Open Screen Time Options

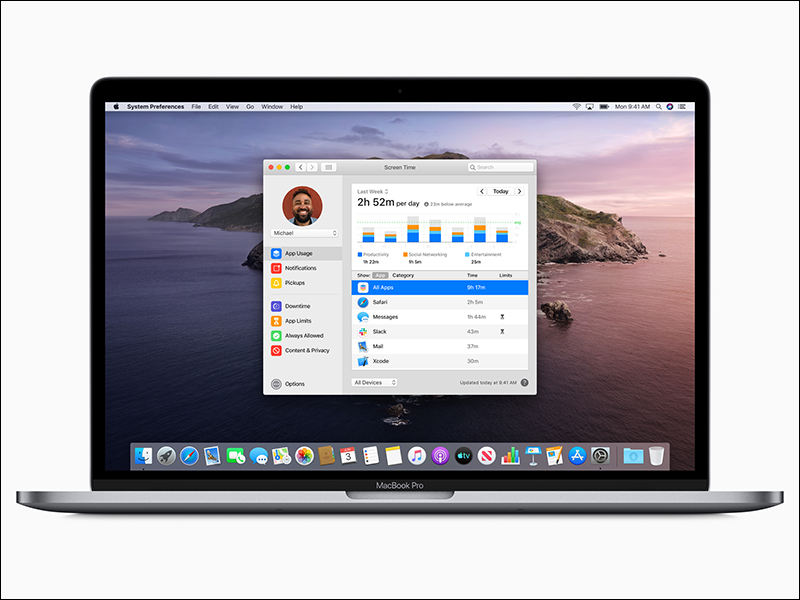(288, 384)
